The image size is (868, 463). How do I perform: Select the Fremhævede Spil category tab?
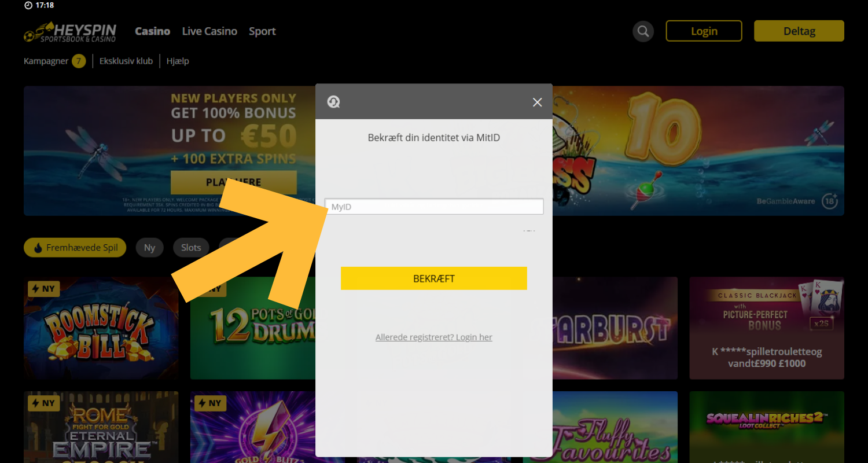click(75, 248)
